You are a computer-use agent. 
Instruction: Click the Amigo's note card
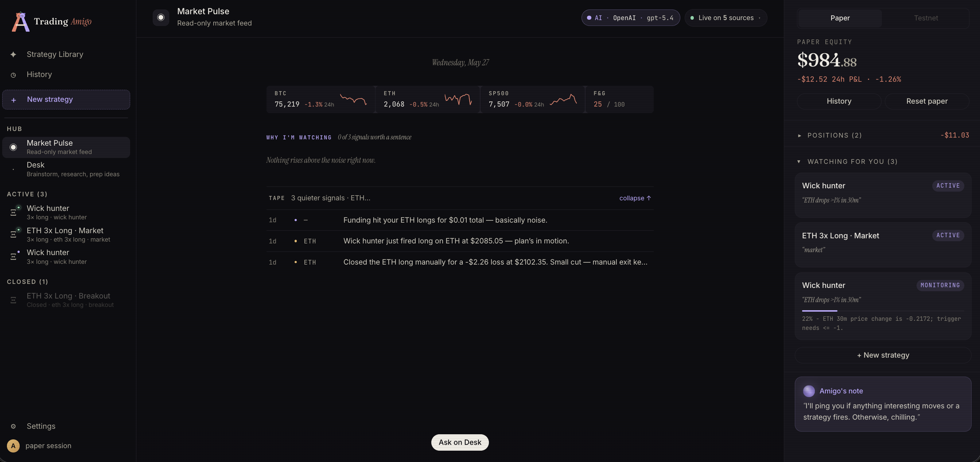[x=883, y=404]
